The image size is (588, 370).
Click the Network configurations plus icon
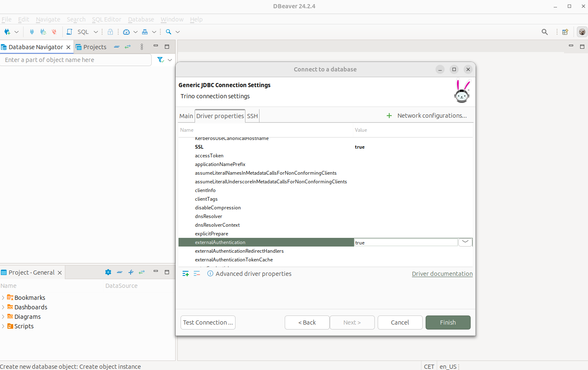(389, 116)
